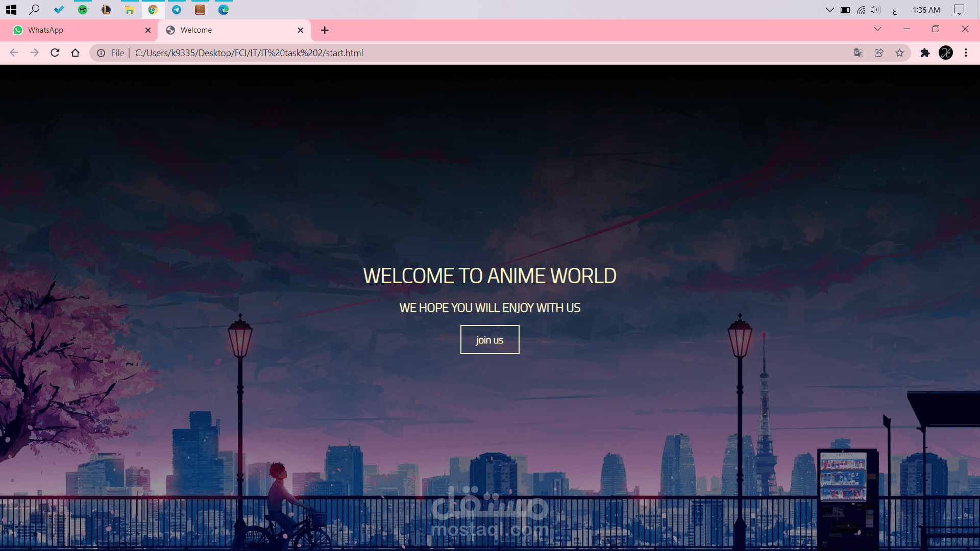Show hidden system tray icons
Screen dimensions: 980x551
(x=830, y=10)
